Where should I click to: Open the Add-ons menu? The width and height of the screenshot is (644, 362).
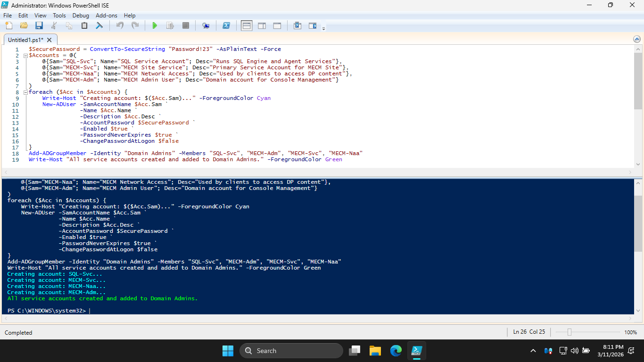pos(107,16)
